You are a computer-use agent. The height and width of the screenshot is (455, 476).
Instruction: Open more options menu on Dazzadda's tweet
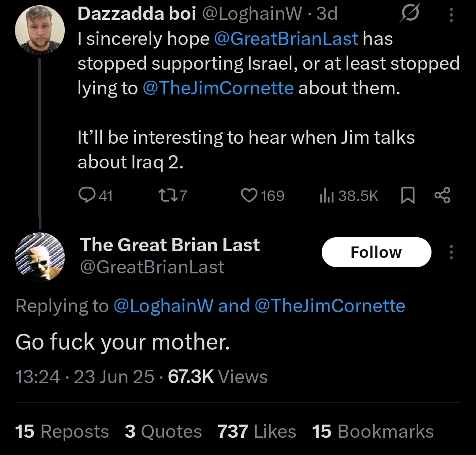(450, 15)
